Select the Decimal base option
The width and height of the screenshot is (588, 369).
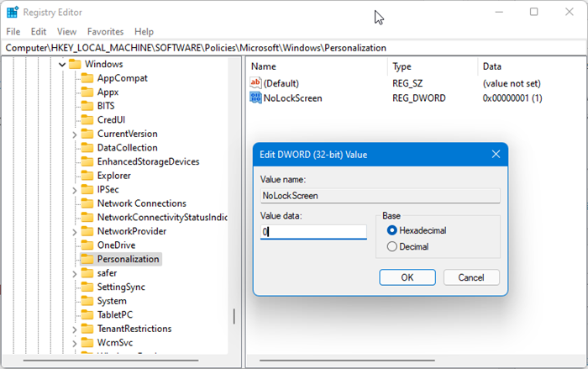coord(392,247)
